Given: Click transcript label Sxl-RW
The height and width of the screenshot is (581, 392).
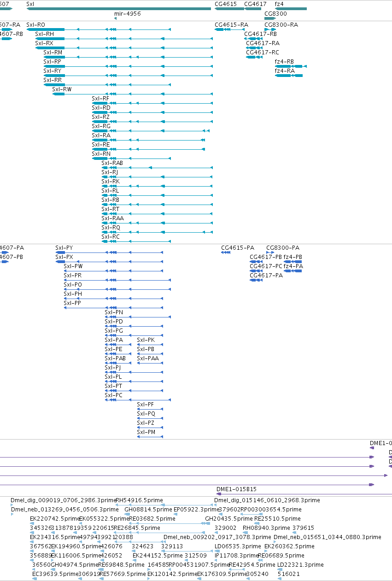Looking at the screenshot, I should click(x=62, y=89).
